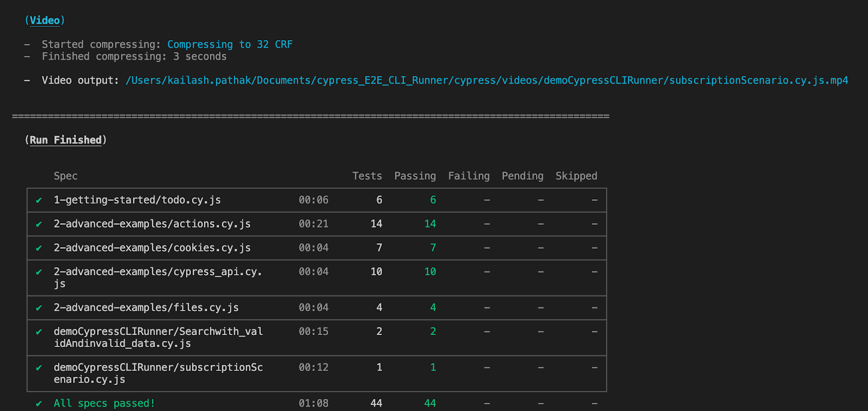Image resolution: width=868 pixels, height=411 pixels.
Task: Click the Video output: label
Action: click(80, 80)
